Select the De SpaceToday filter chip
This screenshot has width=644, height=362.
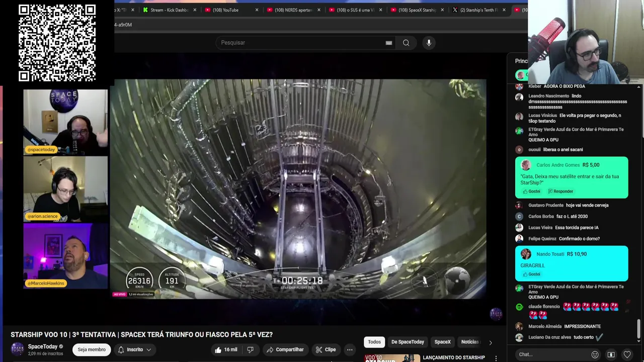(408, 342)
